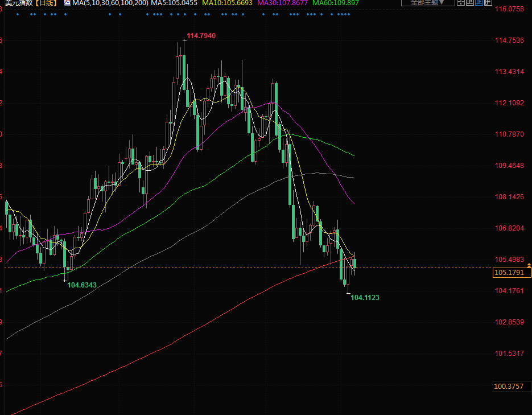Select the 日线 period label
This screenshot has height=415, width=532.
point(46,3)
